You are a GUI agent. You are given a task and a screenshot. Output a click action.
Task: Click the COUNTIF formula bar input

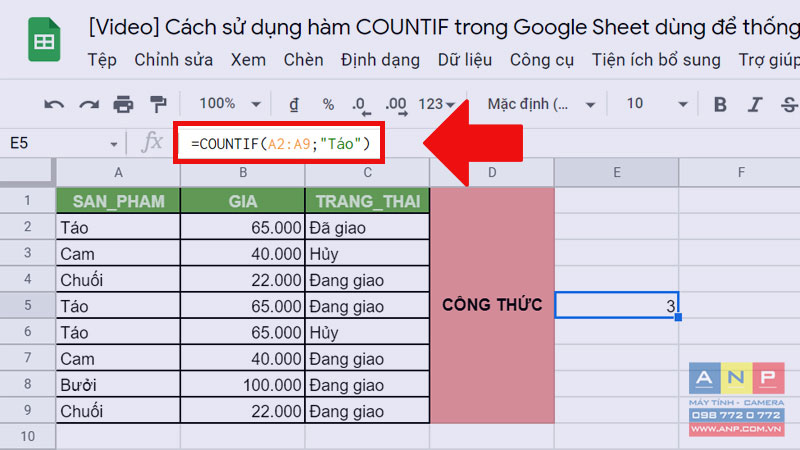click(279, 143)
